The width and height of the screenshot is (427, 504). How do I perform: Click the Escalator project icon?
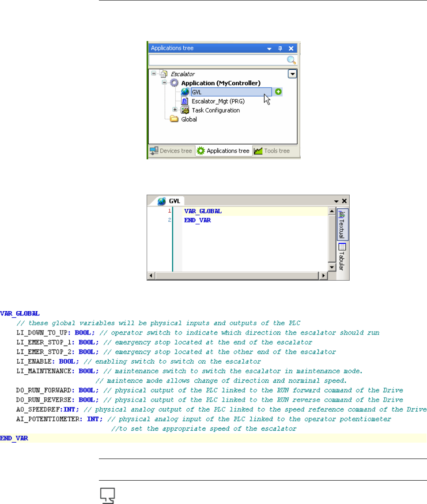[x=164, y=74]
